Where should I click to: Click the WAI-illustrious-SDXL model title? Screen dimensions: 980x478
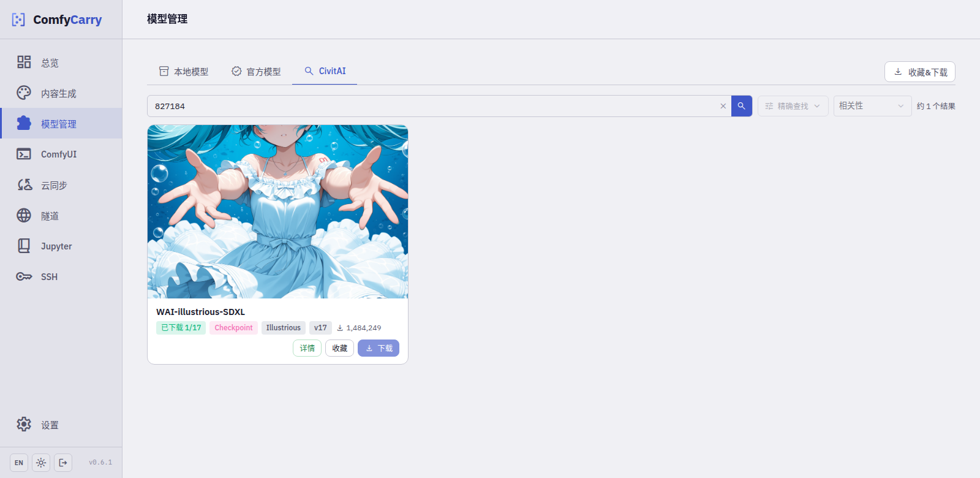tap(200, 312)
